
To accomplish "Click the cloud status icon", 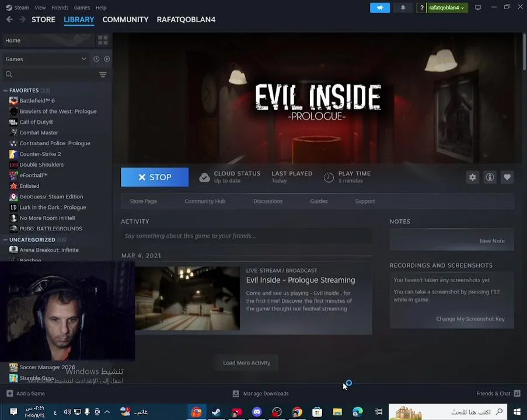I will pos(204,177).
